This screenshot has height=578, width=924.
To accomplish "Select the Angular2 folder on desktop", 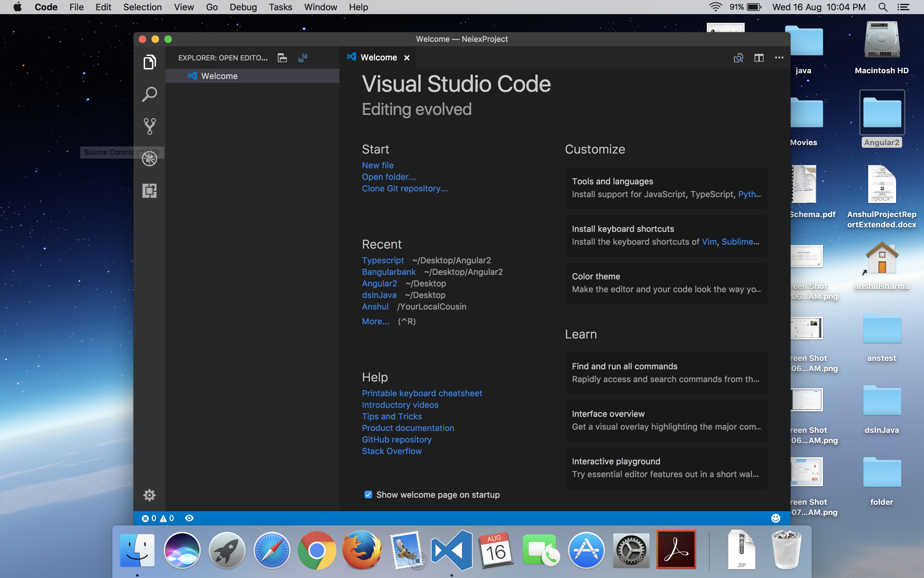I will (882, 119).
